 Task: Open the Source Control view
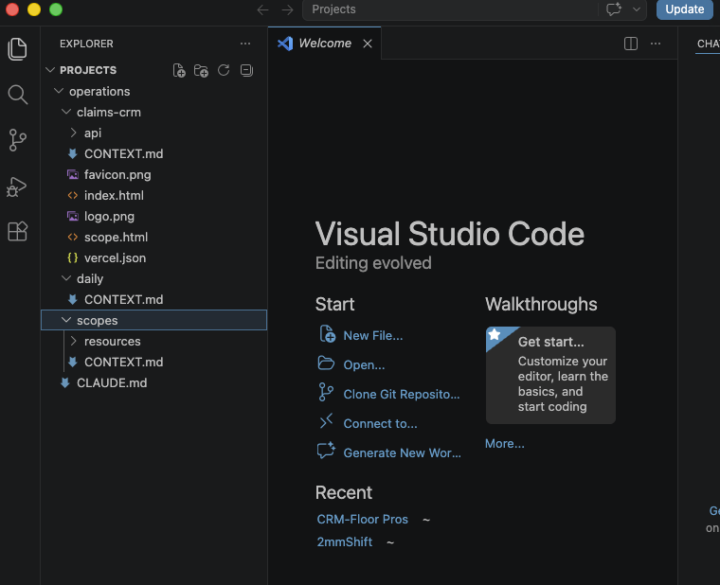click(x=17, y=140)
